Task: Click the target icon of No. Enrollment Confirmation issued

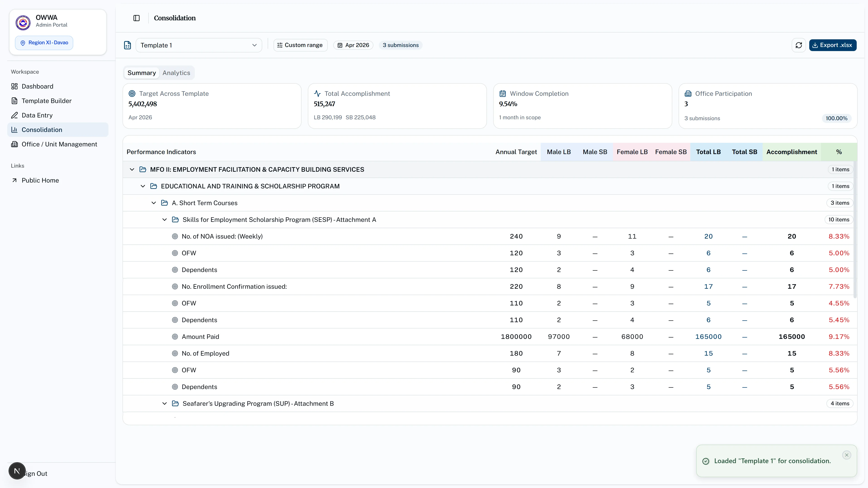Action: [x=175, y=287]
